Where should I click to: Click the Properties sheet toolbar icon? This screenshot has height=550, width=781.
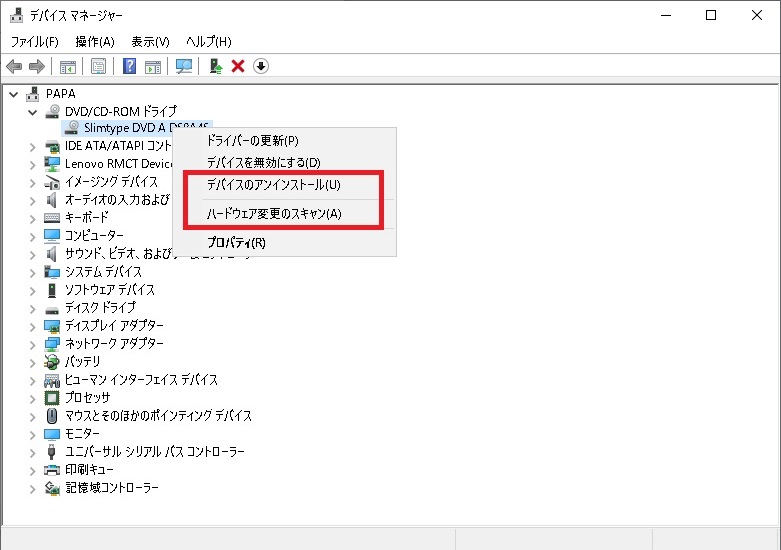98,66
